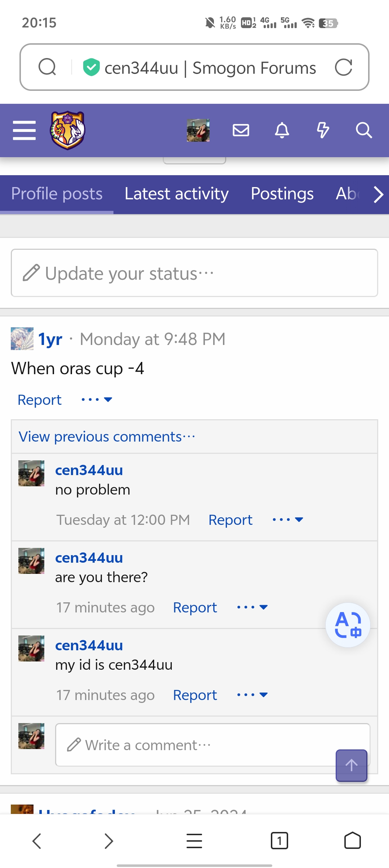
Task: Open the alerts bell icon
Action: point(282,130)
